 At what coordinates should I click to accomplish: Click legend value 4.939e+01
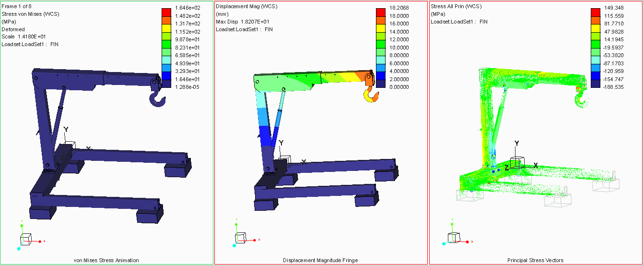coord(188,63)
